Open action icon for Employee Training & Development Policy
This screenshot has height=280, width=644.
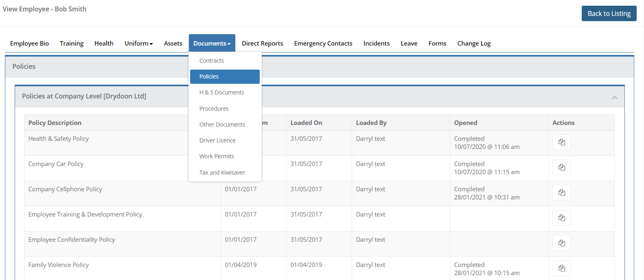tap(561, 218)
